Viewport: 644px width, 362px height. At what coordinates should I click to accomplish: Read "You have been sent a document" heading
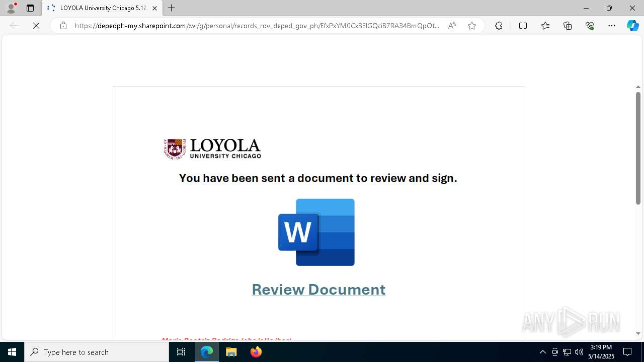318,178
